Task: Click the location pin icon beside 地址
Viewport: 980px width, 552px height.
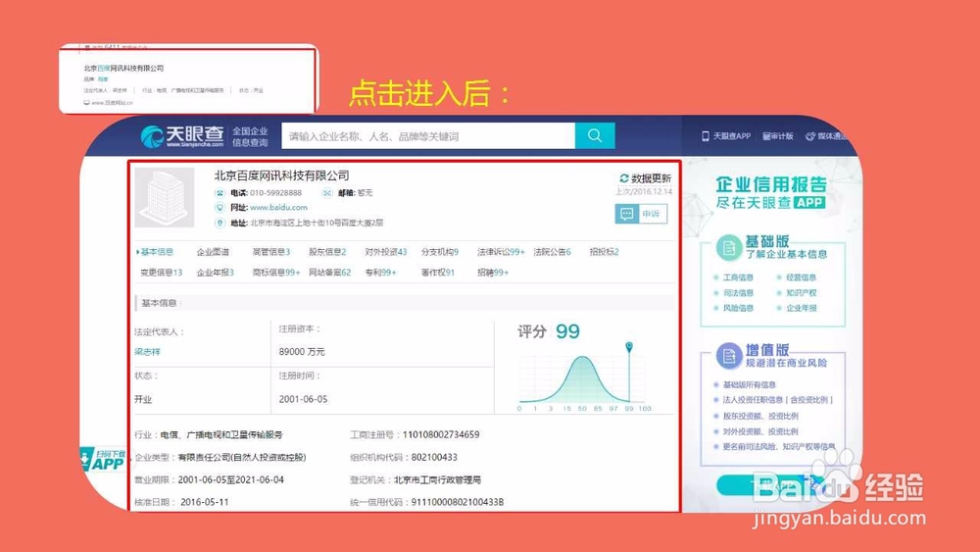Action: pyautogui.click(x=220, y=223)
